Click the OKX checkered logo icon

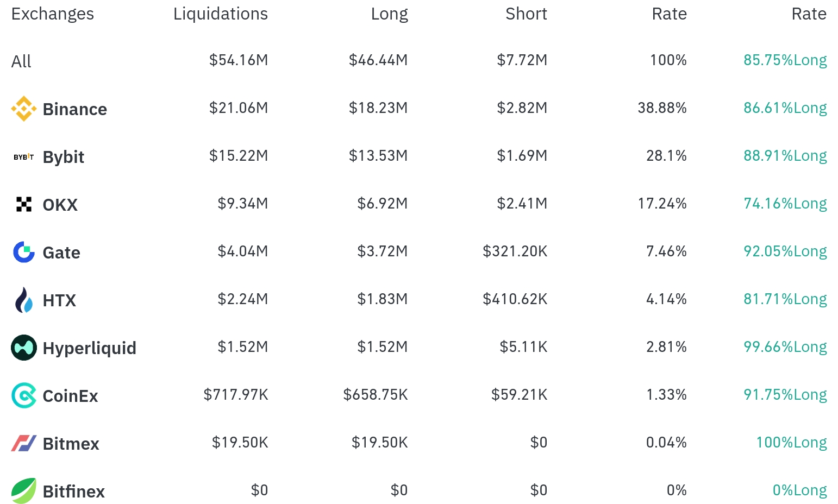coord(24,204)
